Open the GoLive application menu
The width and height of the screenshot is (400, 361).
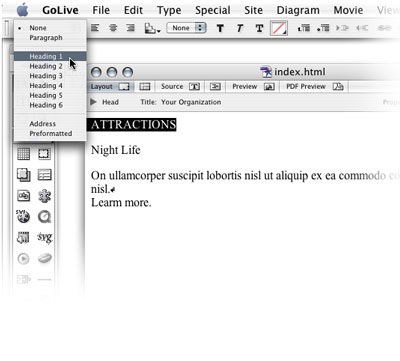(60, 10)
